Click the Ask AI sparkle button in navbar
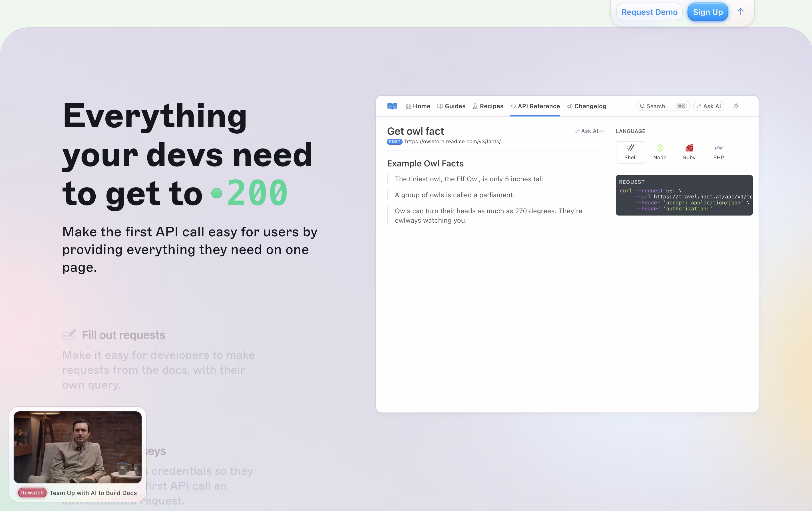 [x=708, y=106]
